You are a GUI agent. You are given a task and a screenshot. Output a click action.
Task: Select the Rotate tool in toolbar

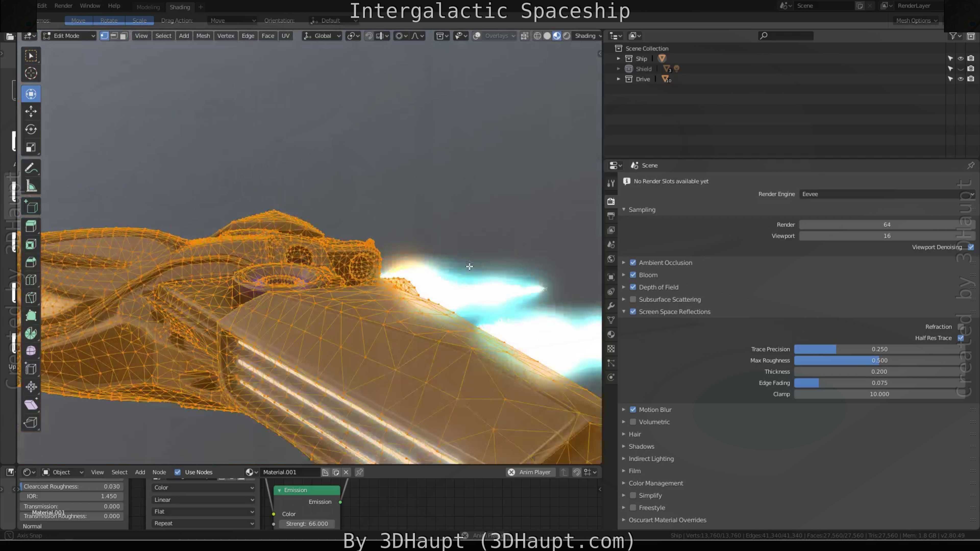tap(31, 129)
